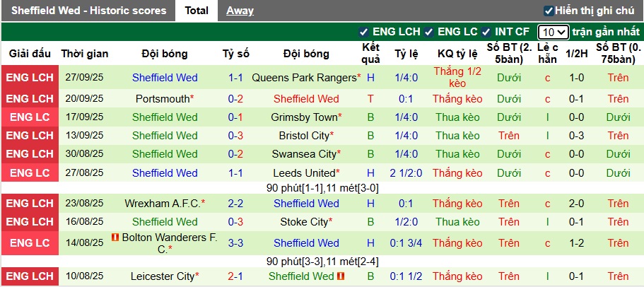Click the ENG LC label for 17/09/25 match
Image resolution: width=644 pixels, height=287 pixels.
tap(30, 117)
